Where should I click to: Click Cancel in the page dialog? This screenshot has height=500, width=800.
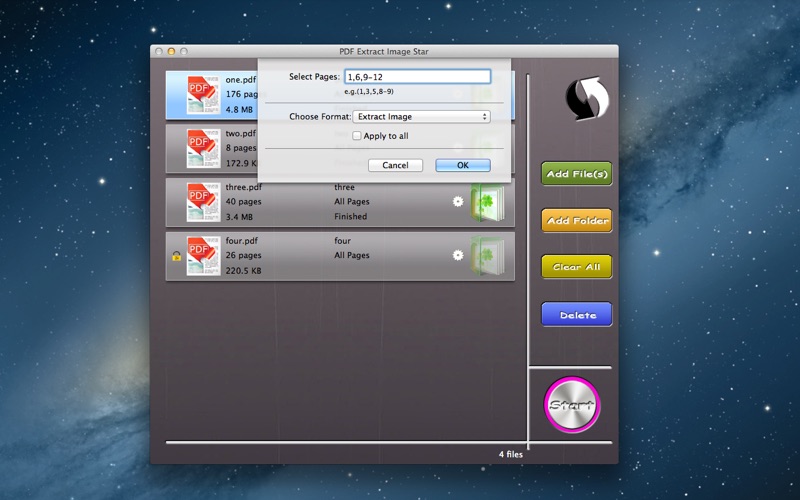point(395,165)
